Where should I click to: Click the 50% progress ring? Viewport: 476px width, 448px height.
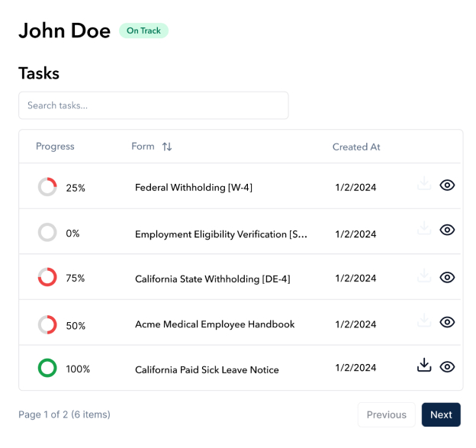click(47, 324)
